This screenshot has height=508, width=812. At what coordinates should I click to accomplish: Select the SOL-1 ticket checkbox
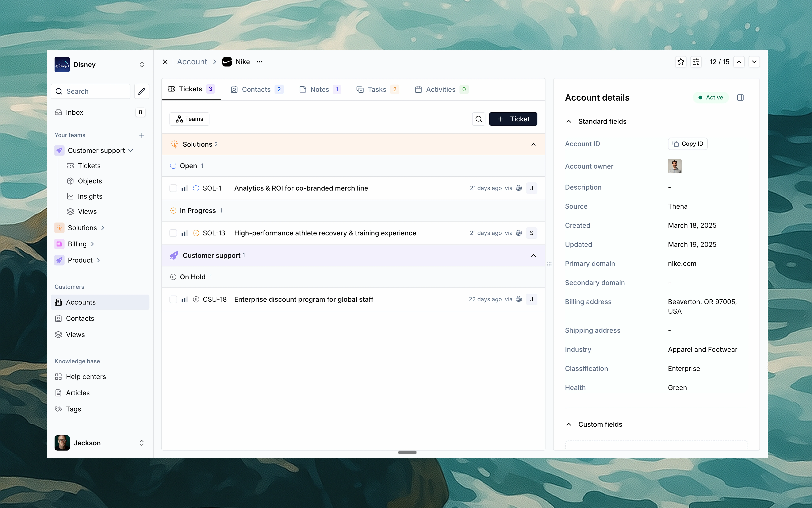[x=173, y=188]
